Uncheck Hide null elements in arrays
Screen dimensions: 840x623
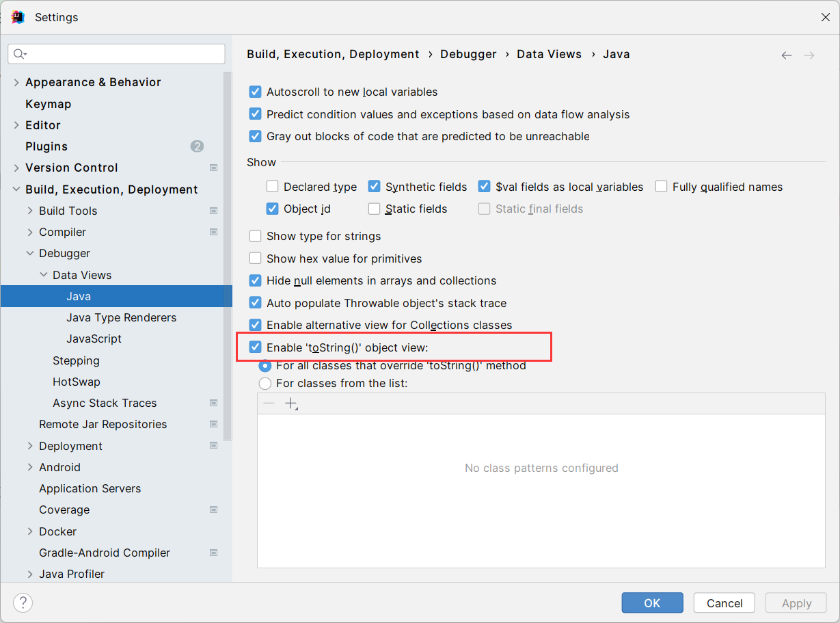[256, 280]
